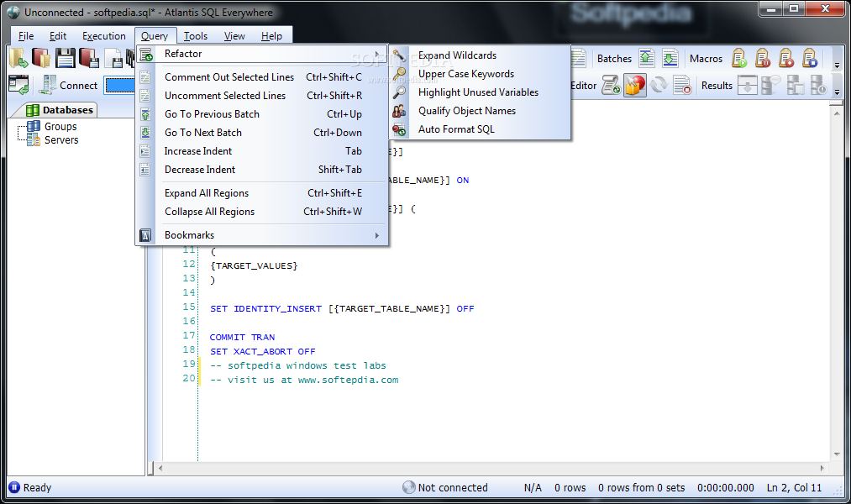Click the Connect server button
The image size is (851, 504).
click(69, 85)
